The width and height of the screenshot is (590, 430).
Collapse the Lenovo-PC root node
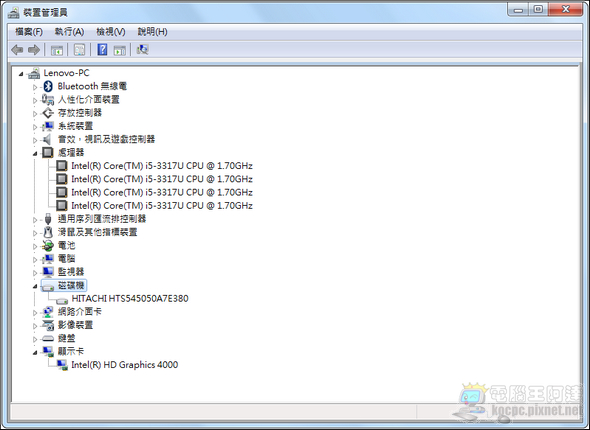coord(21,74)
